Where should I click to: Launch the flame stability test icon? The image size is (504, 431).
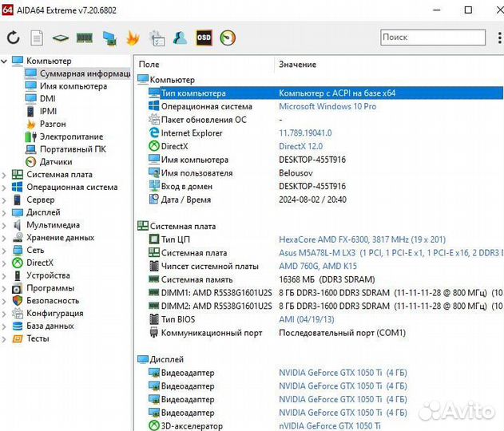[x=133, y=38]
